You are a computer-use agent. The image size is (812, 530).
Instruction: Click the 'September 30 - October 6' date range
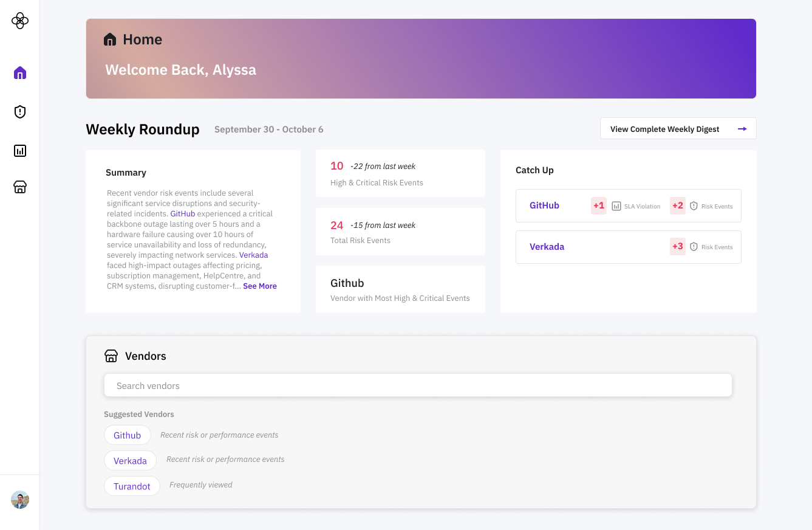click(x=269, y=129)
